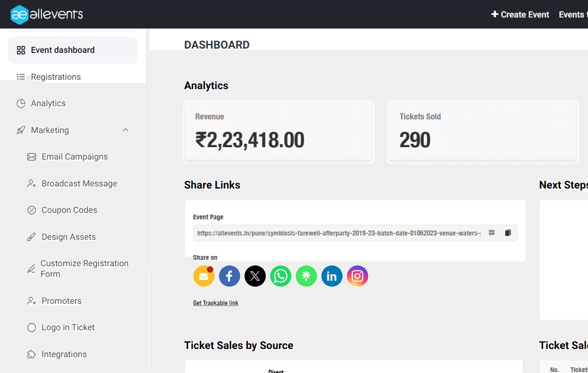Share event on Facebook
588x373 pixels.
(229, 276)
